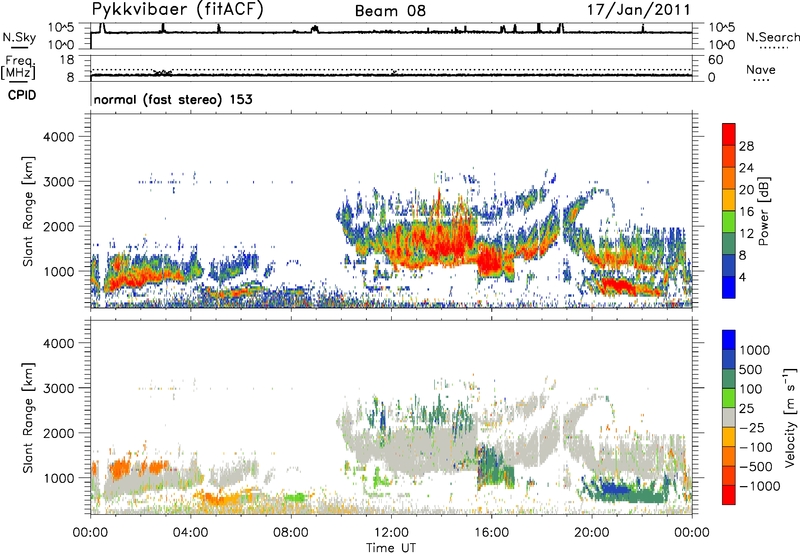Click the CPID label
The width and height of the screenshot is (800, 554).
[x=22, y=95]
